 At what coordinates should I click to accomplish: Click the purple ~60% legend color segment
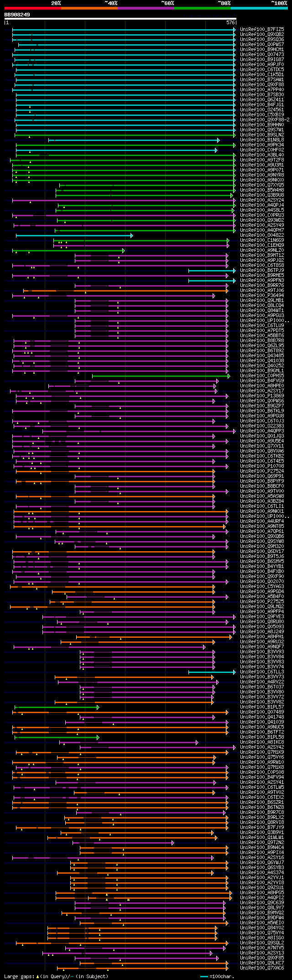coord(146,8)
